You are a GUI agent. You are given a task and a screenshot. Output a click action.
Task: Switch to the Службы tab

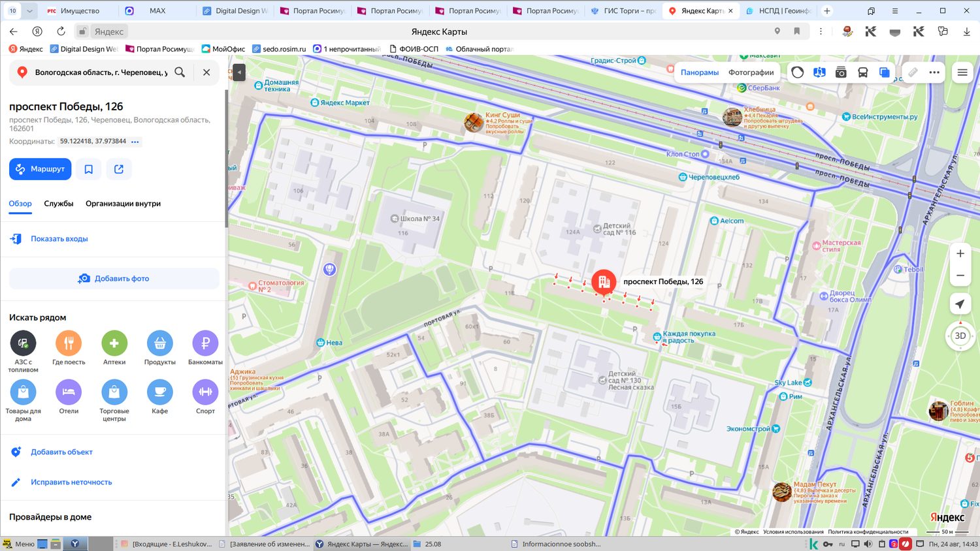click(59, 204)
